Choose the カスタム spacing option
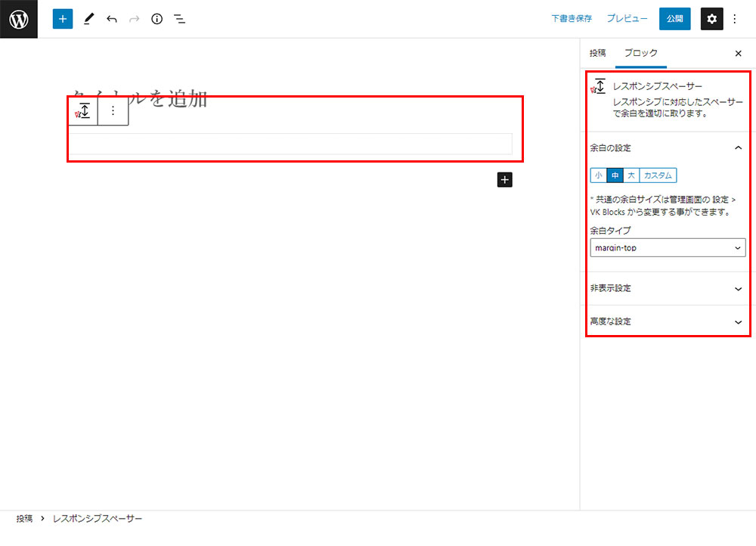Screen dimensions: 756x546 (x=658, y=175)
